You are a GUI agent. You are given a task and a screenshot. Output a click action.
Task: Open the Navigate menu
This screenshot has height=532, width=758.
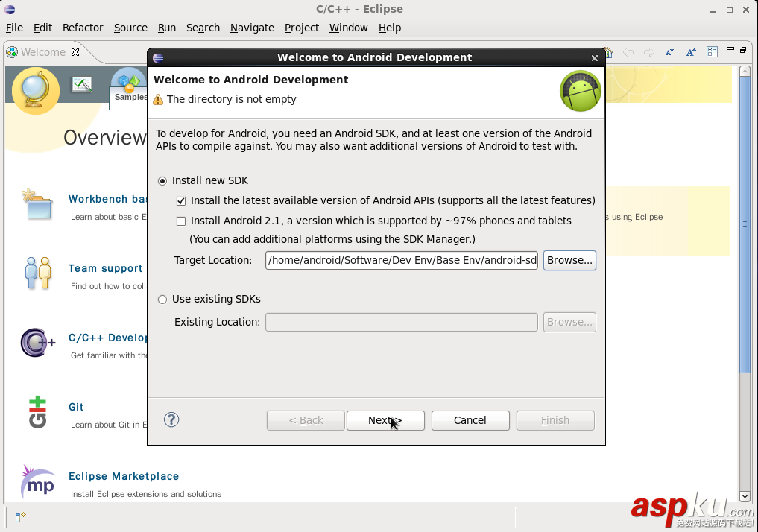click(x=253, y=28)
